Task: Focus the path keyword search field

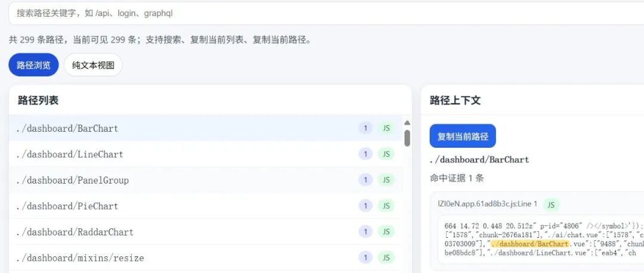Action: click(326, 13)
